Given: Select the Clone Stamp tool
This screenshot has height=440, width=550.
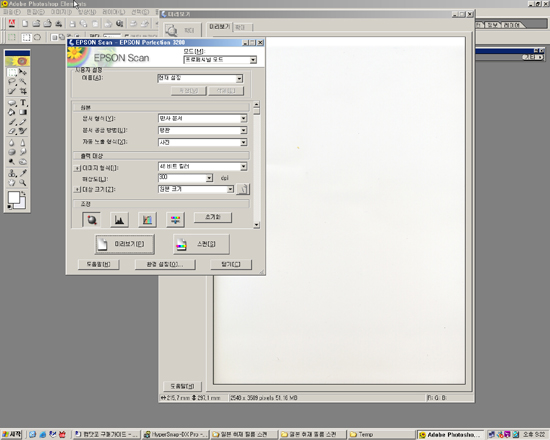Looking at the screenshot, I should [12, 173].
